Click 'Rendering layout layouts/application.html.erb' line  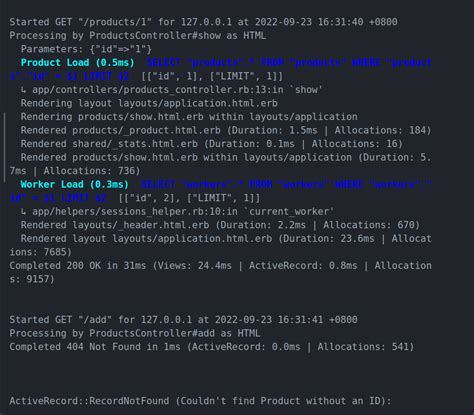(x=149, y=103)
